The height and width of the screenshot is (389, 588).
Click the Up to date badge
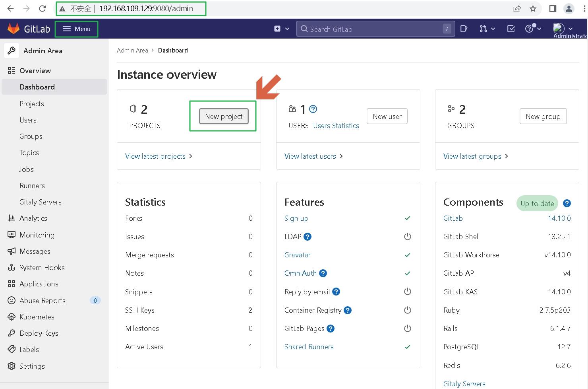[x=537, y=203]
